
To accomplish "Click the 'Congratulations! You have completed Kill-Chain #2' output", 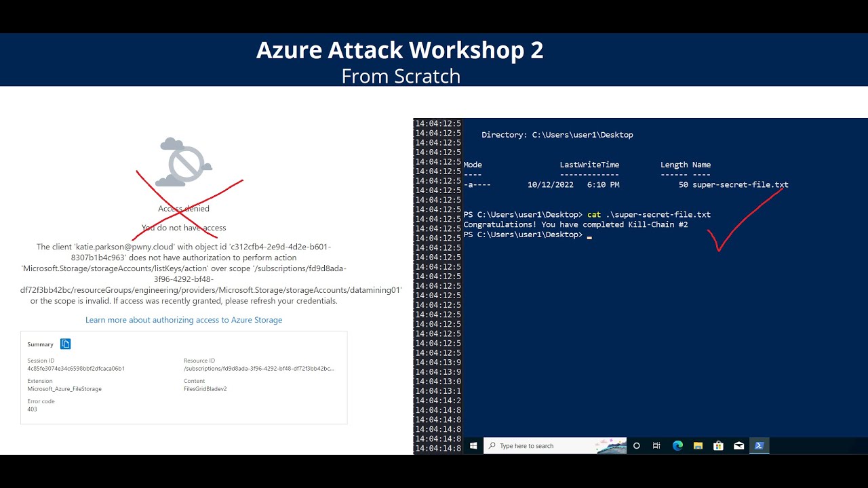I will [x=576, y=224].
